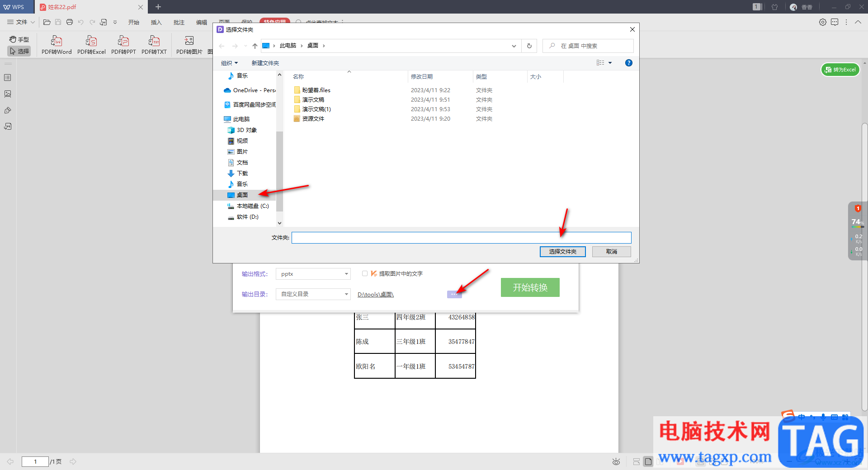Click the 转为Excel floating button
The height and width of the screenshot is (470, 868).
pyautogui.click(x=840, y=70)
